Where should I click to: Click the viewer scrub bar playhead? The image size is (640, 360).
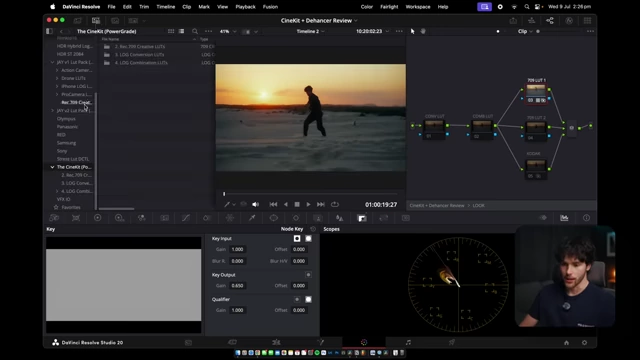click(x=224, y=194)
